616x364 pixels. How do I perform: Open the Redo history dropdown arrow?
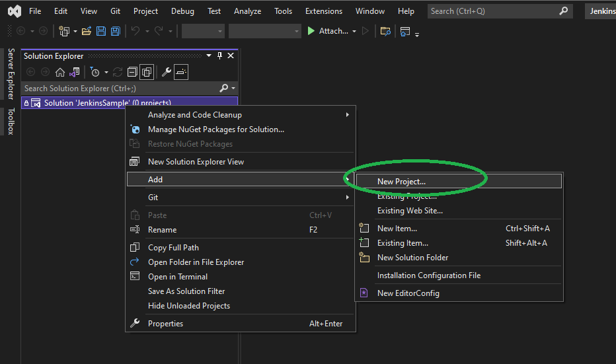click(170, 31)
